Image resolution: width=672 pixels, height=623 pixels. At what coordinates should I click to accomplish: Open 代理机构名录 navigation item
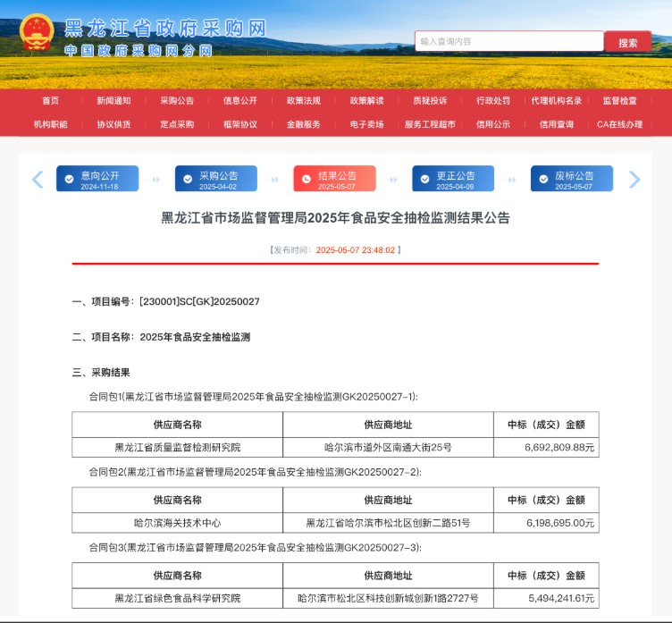click(557, 101)
